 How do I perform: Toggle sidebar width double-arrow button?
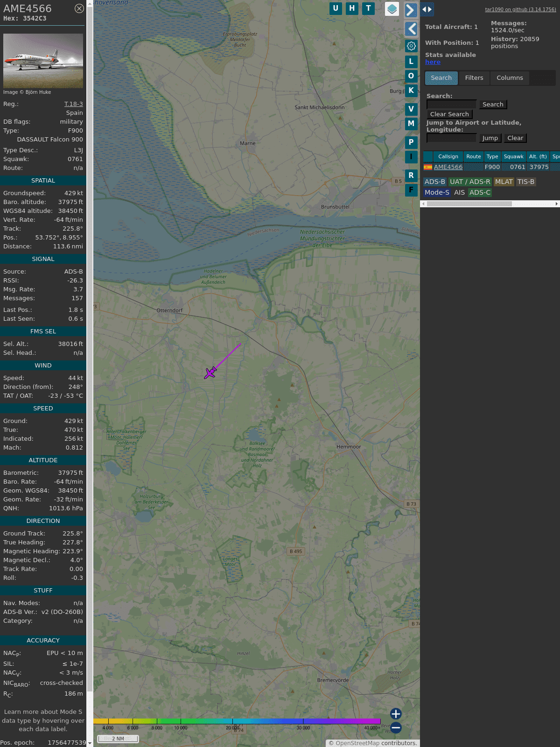click(x=427, y=9)
